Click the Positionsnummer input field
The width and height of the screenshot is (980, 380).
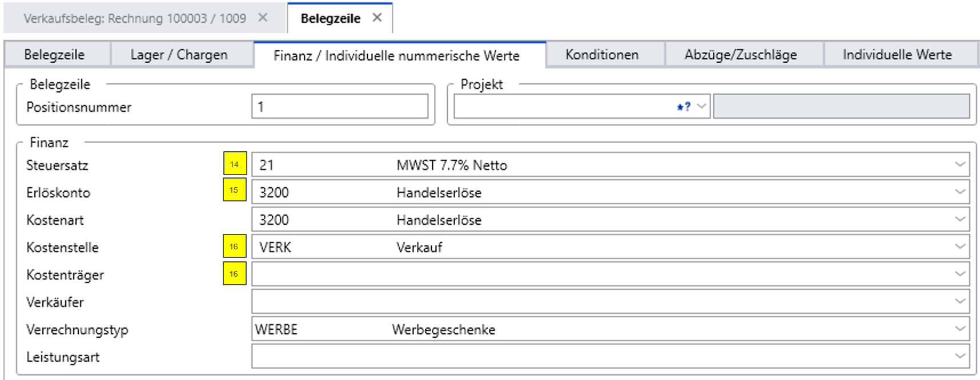(x=339, y=107)
